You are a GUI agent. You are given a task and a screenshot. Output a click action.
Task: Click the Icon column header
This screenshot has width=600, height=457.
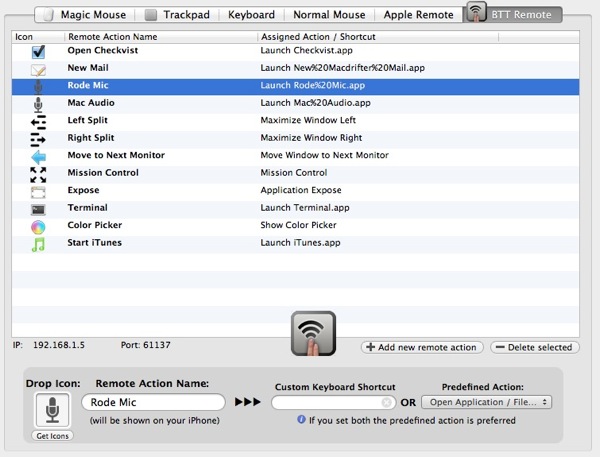[x=38, y=37]
